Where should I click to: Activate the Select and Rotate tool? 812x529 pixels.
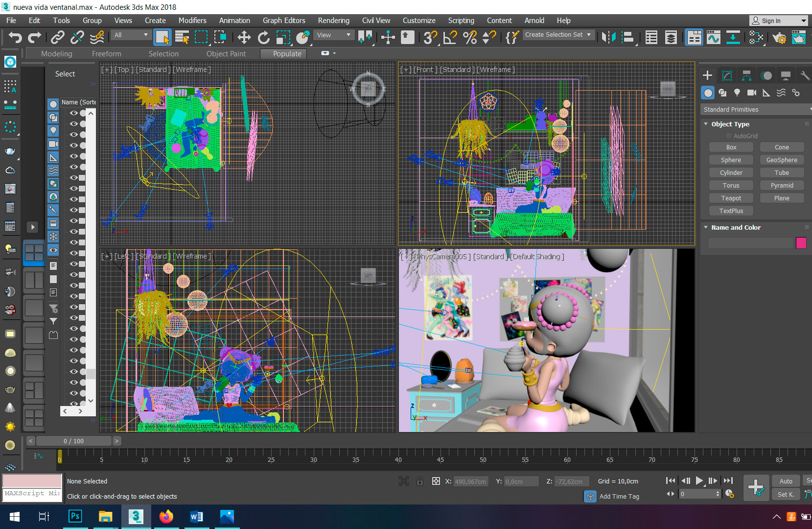263,37
